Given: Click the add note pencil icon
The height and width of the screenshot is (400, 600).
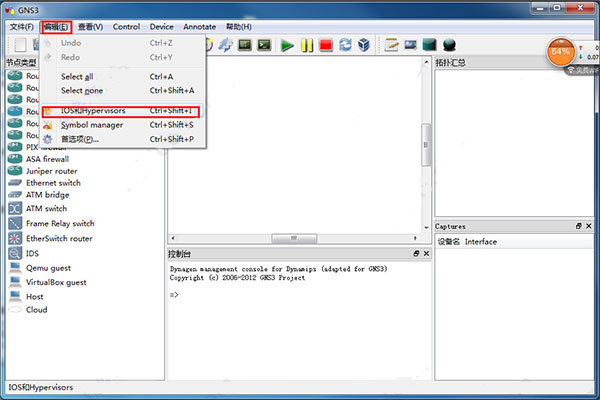Looking at the screenshot, I should pos(391,45).
